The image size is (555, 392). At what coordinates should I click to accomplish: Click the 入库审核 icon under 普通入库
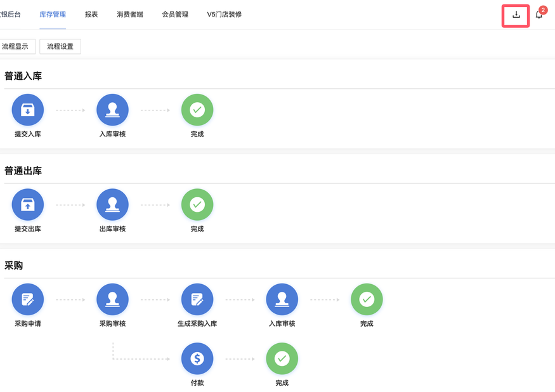coord(112,110)
